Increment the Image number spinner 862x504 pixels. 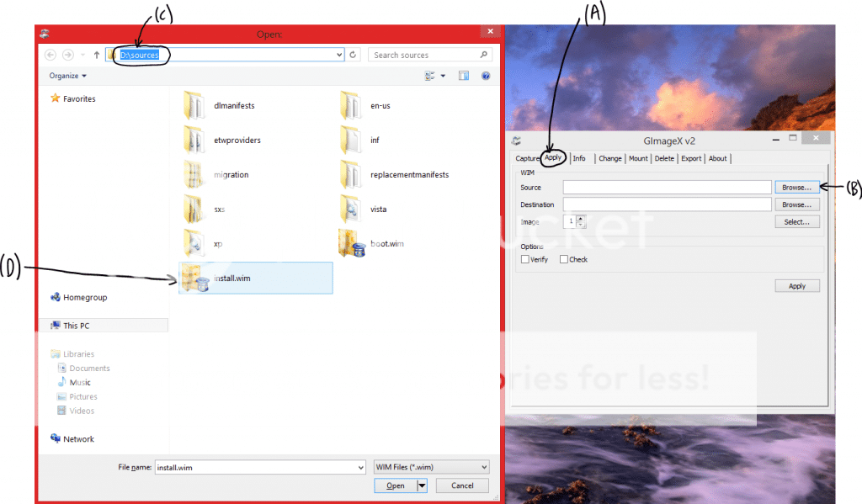pyautogui.click(x=579, y=217)
